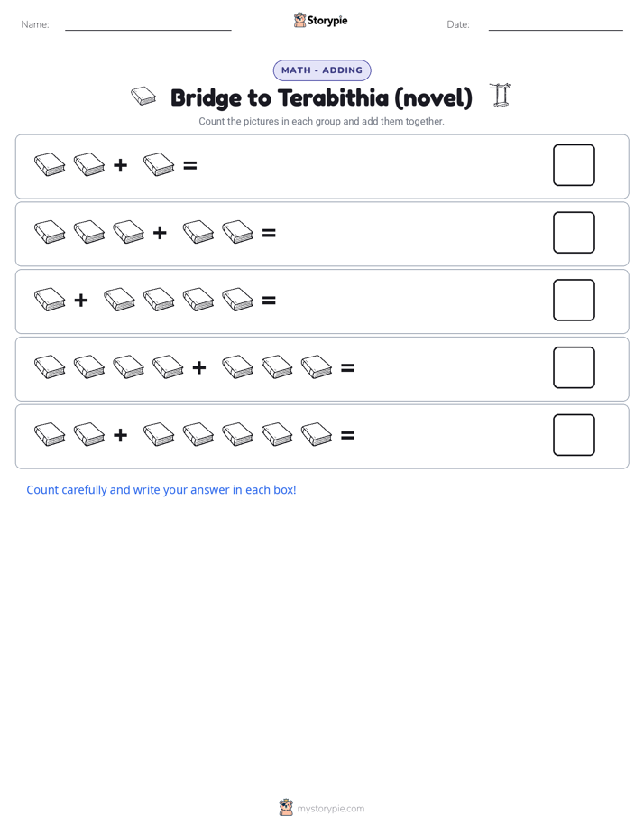Click the equals sign in second row
The image size is (644, 834).
(x=269, y=233)
